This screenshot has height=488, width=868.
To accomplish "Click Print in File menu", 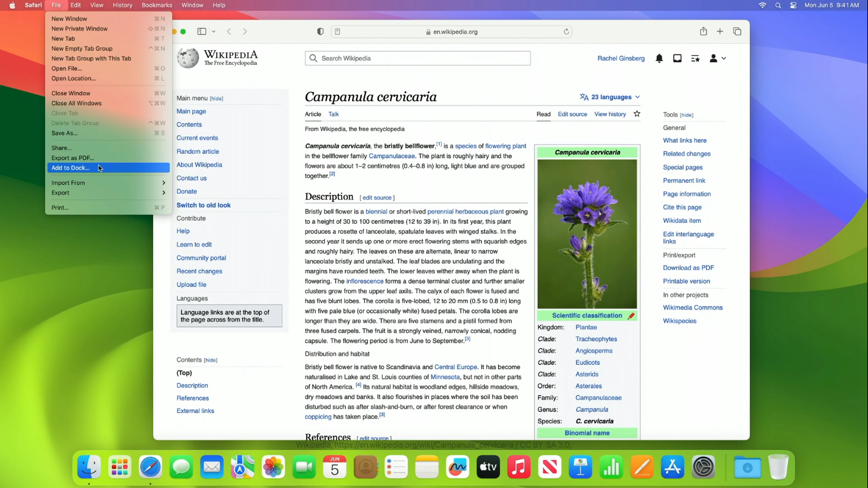I will pos(108,208).
